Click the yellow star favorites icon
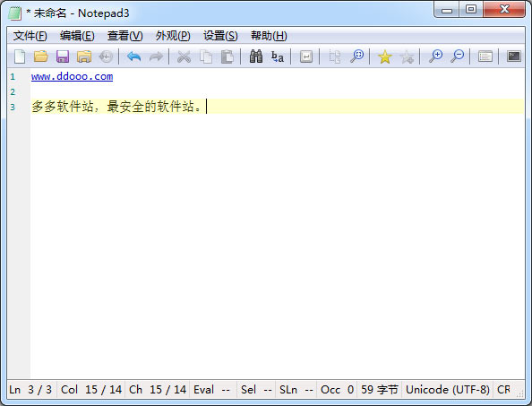 click(385, 56)
